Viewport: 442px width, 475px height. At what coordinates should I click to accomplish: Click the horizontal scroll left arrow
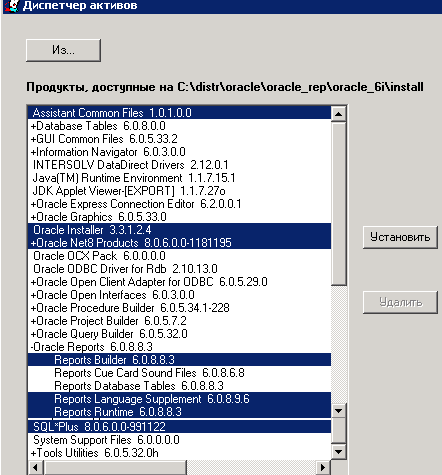[x=36, y=467]
